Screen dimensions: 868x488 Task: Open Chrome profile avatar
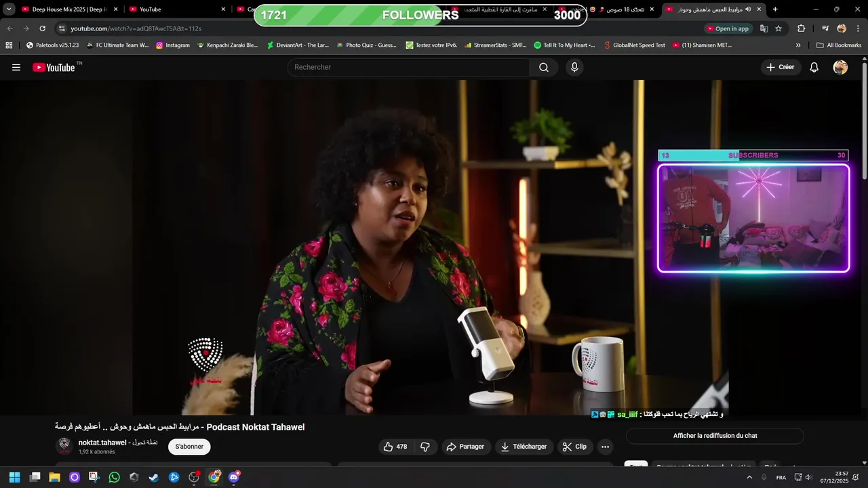tap(842, 28)
